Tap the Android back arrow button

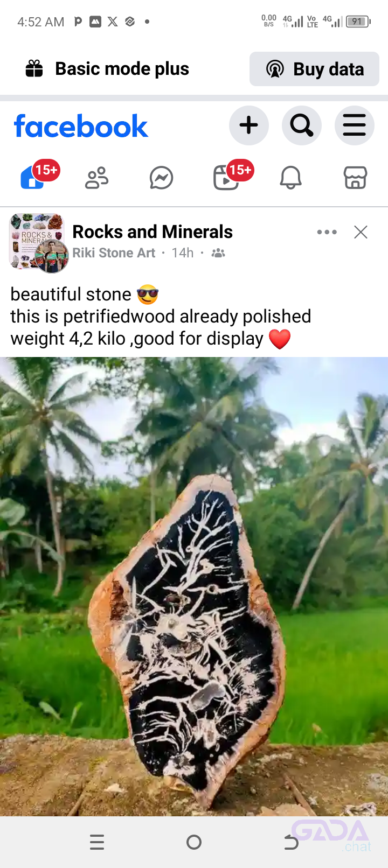[291, 842]
